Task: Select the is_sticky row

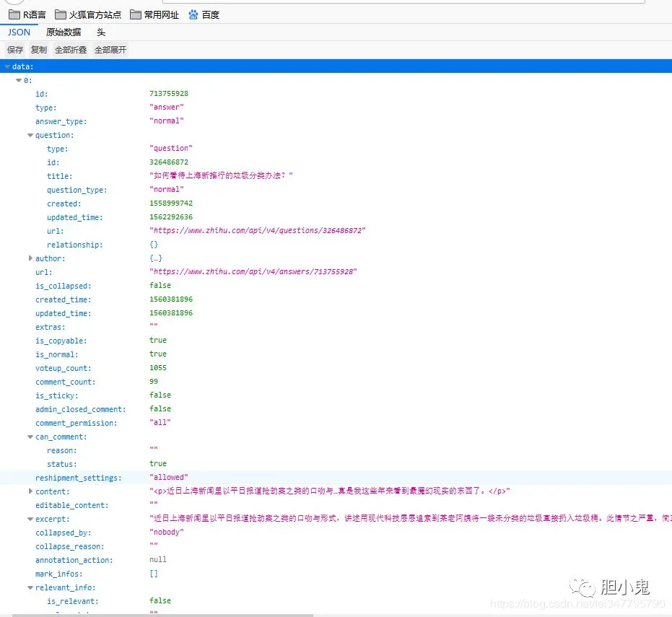Action: click(x=336, y=395)
